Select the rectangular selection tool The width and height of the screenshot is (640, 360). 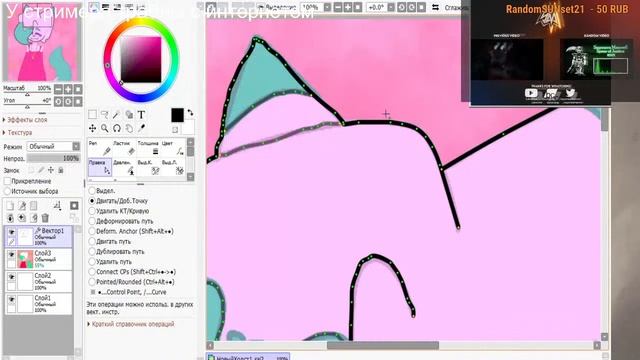coord(93,115)
